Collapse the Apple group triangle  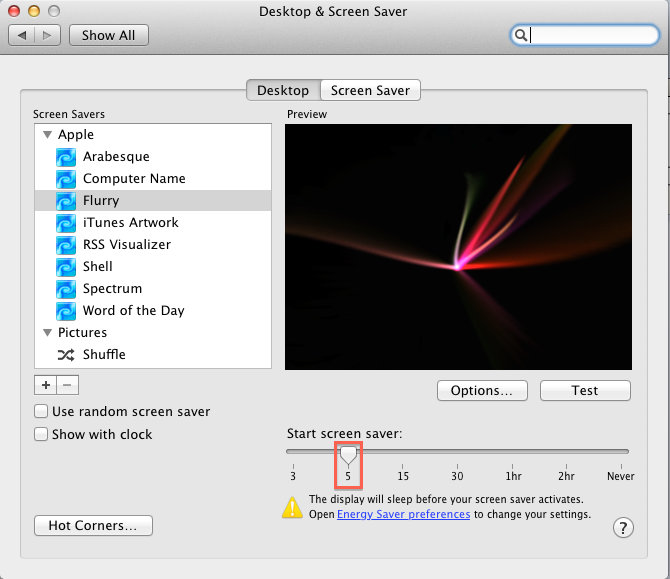pyautogui.click(x=47, y=135)
